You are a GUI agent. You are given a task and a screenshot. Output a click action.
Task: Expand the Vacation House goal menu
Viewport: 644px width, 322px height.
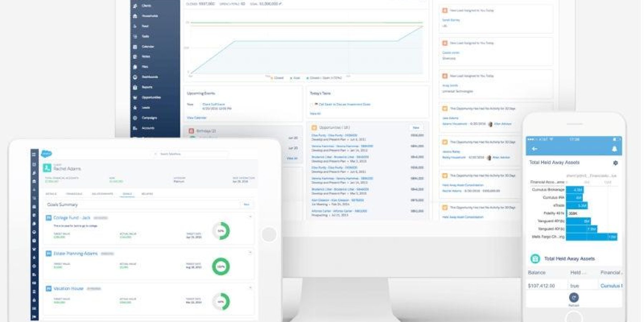[x=250, y=288]
